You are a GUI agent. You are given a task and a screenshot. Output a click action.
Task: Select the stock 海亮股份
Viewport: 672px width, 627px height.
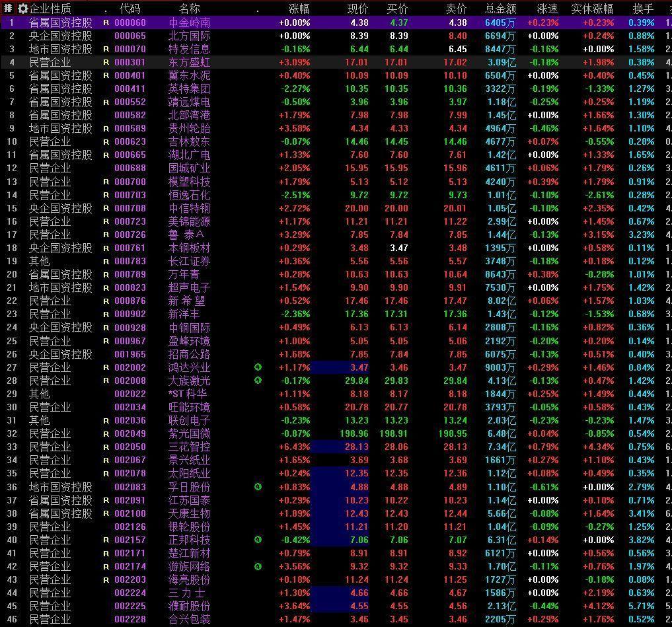coord(190,580)
